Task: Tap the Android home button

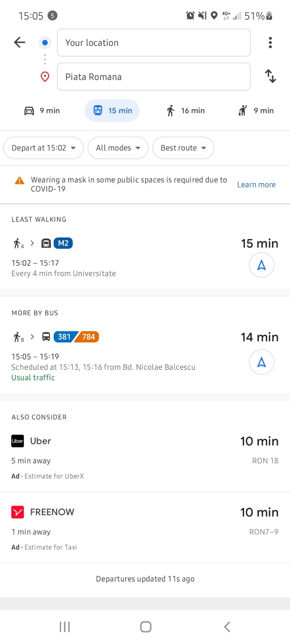Action: (145, 627)
